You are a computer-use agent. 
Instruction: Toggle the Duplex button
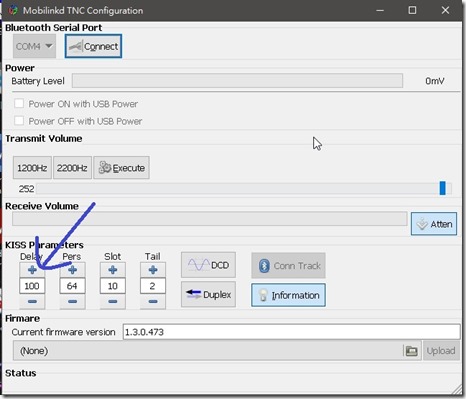click(x=208, y=294)
